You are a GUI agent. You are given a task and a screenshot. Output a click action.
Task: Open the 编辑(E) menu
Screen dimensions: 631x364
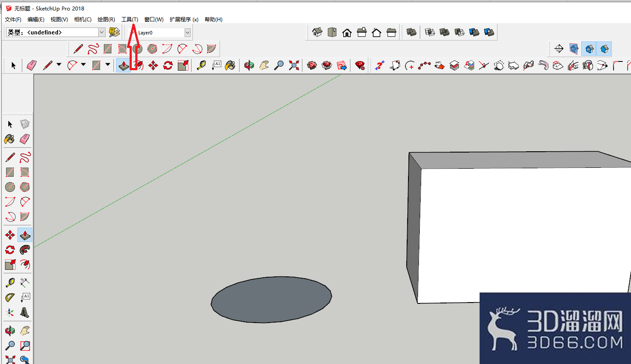36,20
